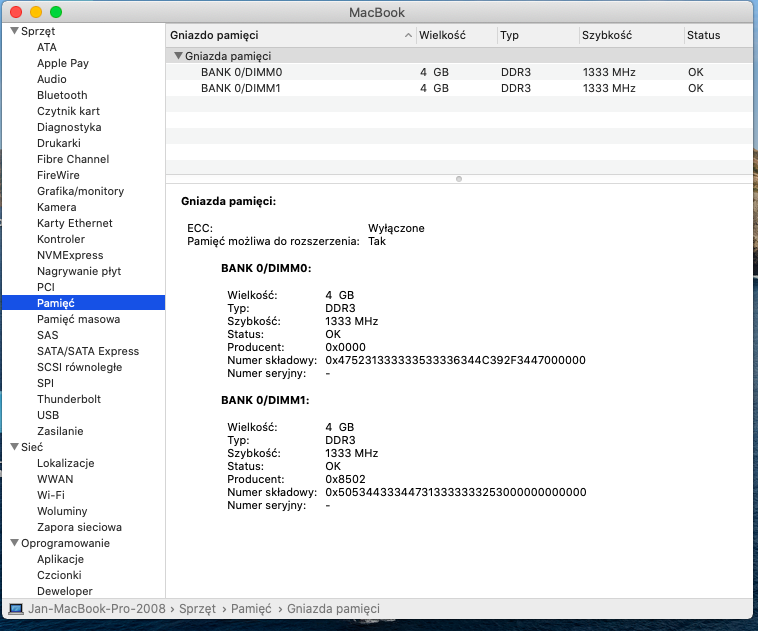Open Apple Pay in the sidebar
The width and height of the screenshot is (758, 631).
click(63, 63)
